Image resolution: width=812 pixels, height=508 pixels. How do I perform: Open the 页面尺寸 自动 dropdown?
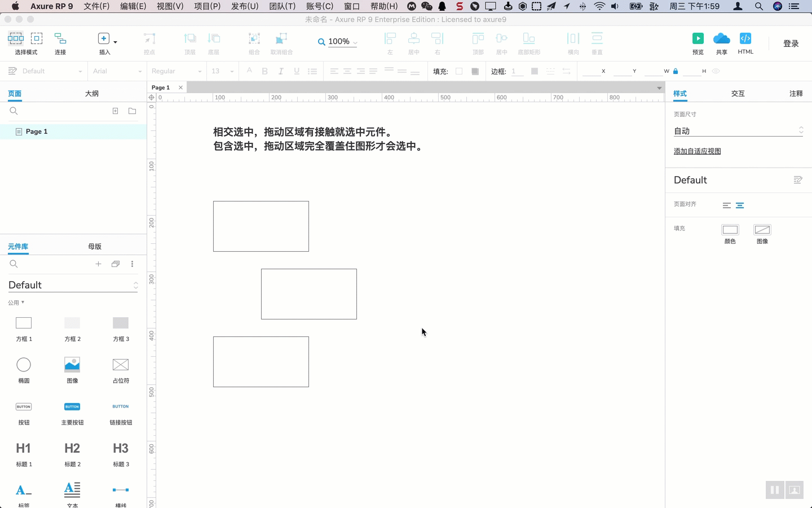coord(738,131)
